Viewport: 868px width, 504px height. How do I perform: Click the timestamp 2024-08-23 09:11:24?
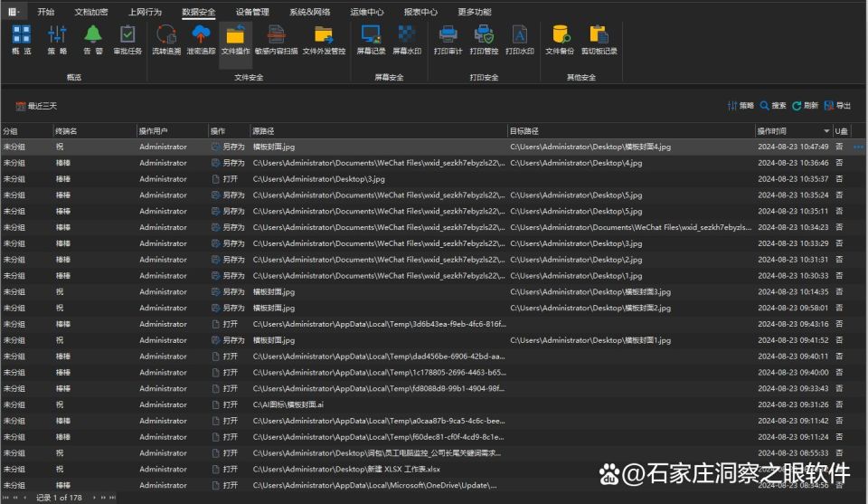click(793, 437)
